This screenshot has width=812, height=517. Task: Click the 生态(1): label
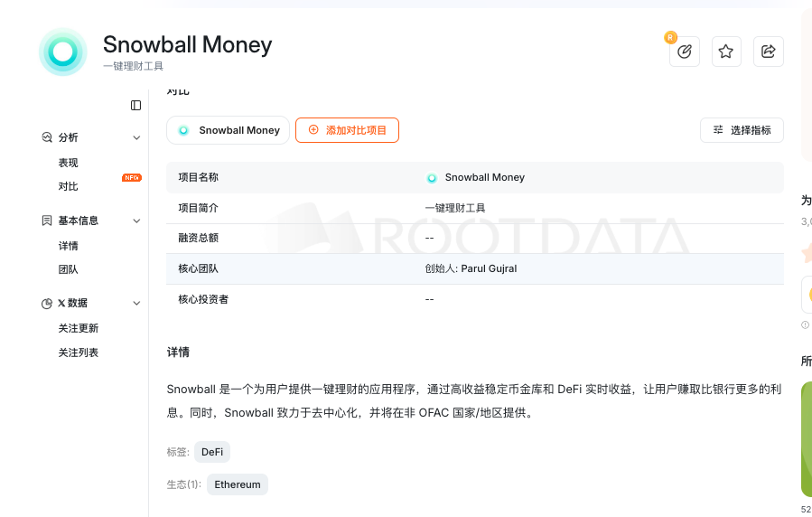tap(184, 484)
